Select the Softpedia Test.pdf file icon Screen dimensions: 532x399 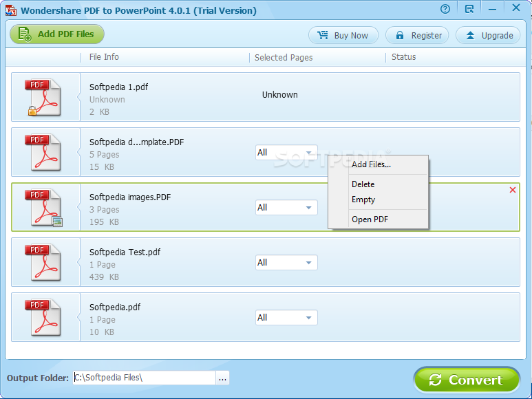(x=43, y=262)
